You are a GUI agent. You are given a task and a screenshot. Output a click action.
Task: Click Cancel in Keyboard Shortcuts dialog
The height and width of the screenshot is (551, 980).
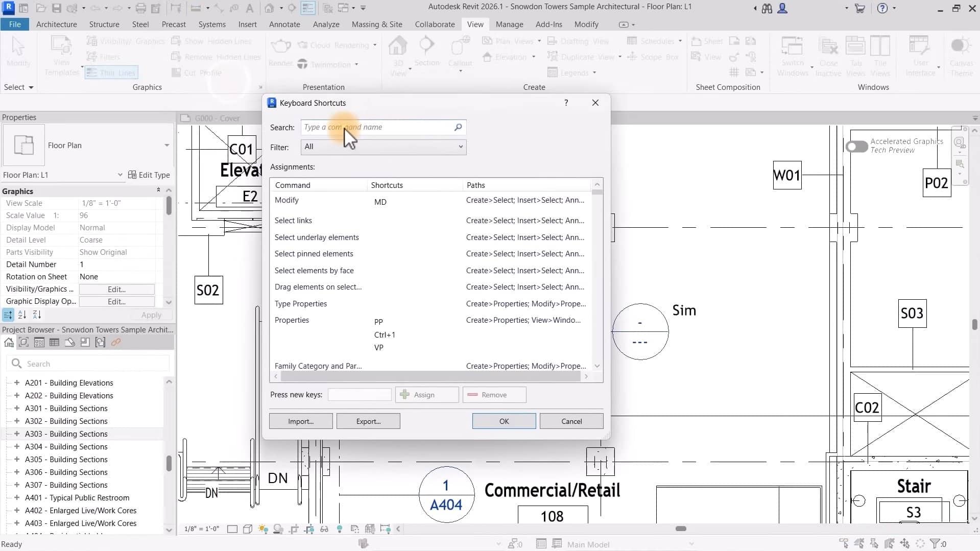tap(571, 421)
